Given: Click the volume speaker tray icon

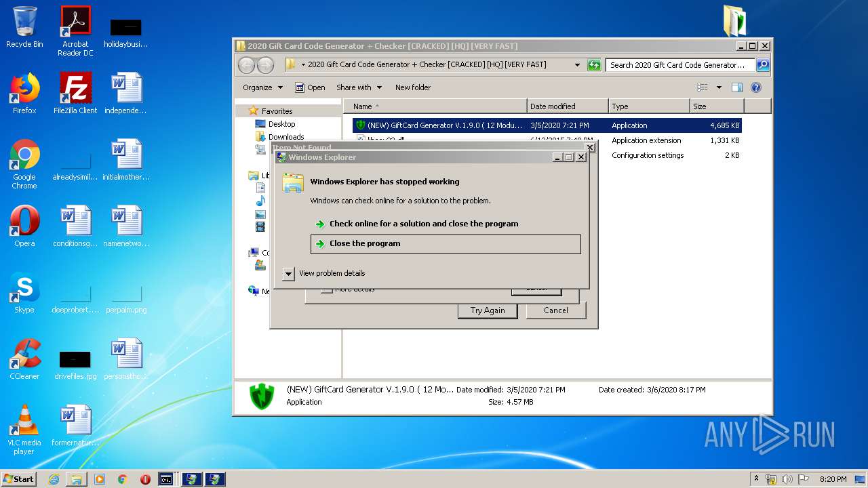Looking at the screenshot, I should pyautogui.click(x=787, y=479).
